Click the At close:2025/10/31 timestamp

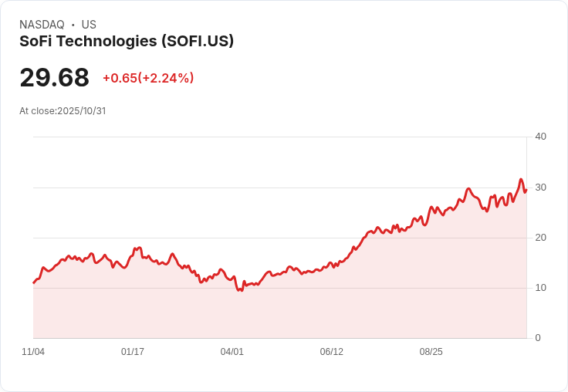click(63, 111)
